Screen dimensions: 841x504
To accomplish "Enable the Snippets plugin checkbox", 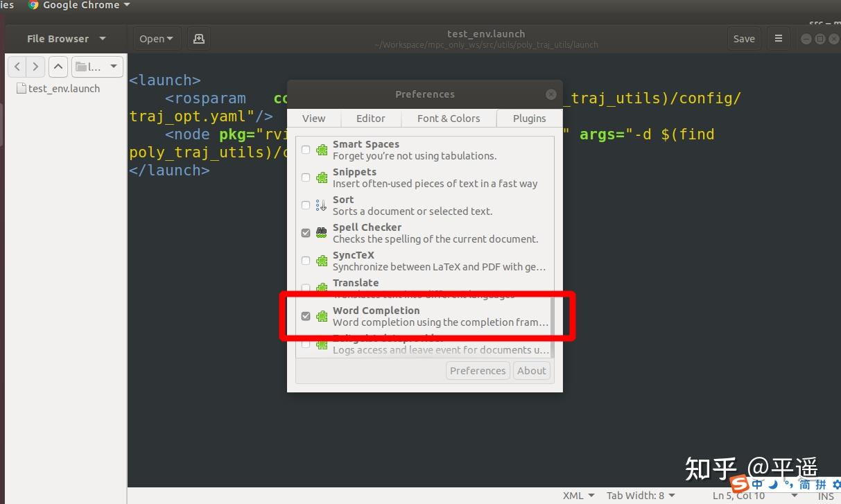I will pyautogui.click(x=306, y=177).
